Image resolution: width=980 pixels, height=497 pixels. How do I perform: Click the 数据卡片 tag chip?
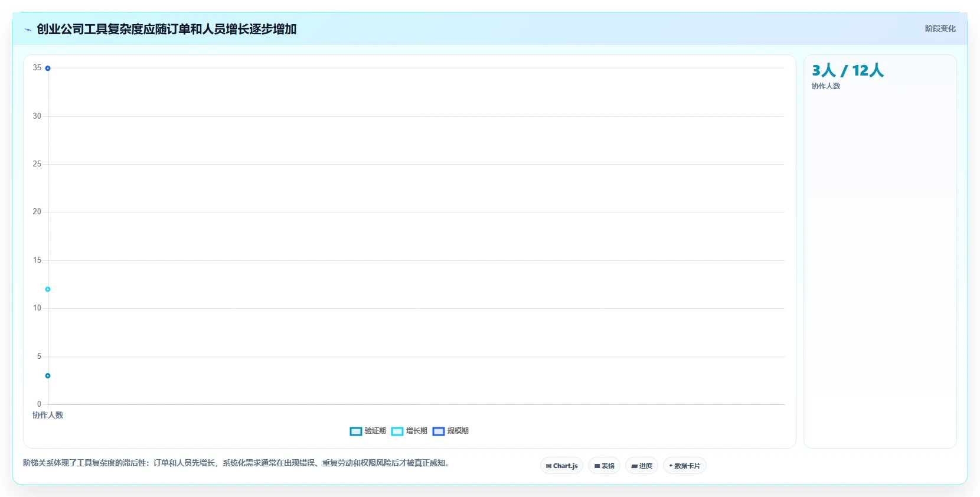coord(685,466)
